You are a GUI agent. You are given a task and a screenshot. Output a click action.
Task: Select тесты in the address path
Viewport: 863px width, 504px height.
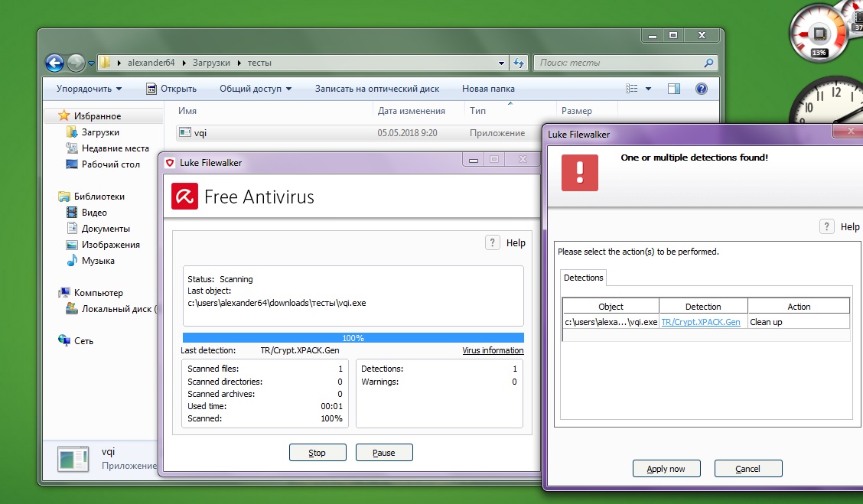(259, 63)
